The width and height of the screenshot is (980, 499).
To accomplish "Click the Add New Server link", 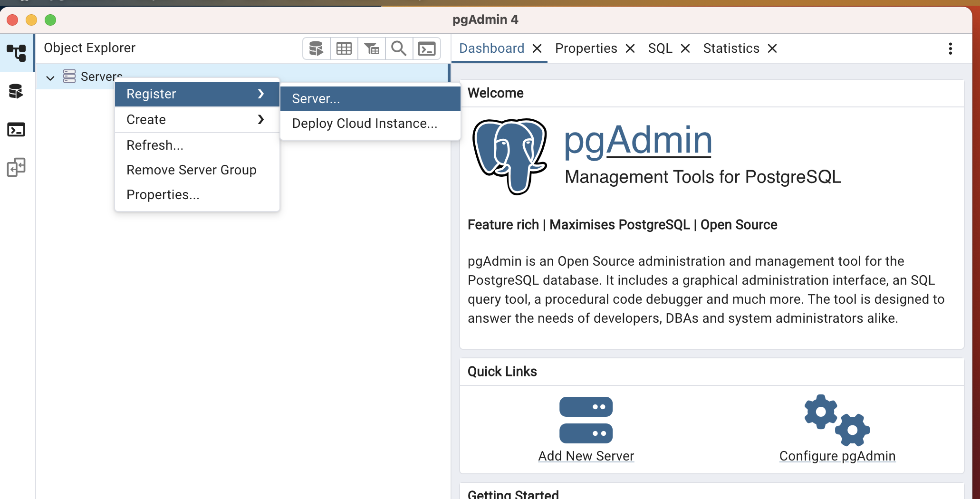I will (586, 456).
